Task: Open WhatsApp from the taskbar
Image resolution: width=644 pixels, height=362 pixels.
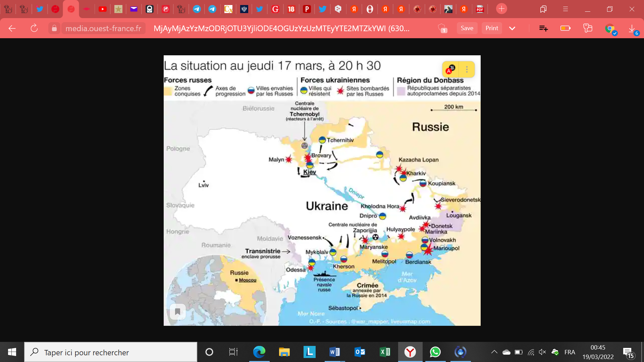Action: coord(435,352)
